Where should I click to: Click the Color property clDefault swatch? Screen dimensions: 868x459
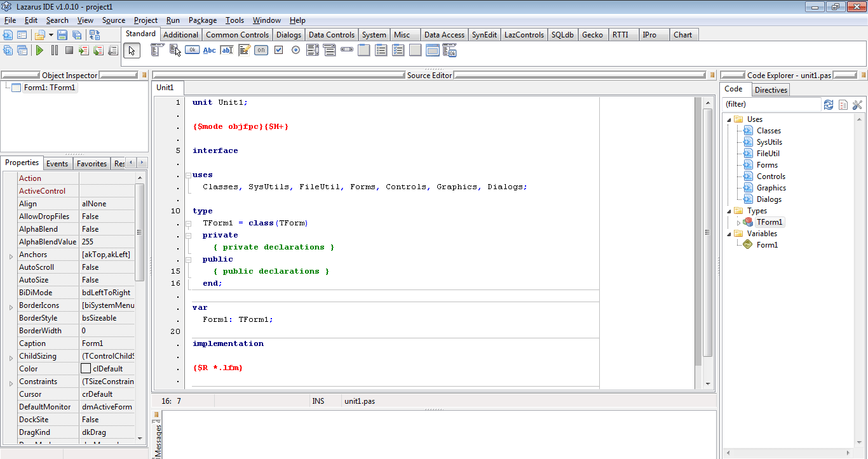click(86, 369)
